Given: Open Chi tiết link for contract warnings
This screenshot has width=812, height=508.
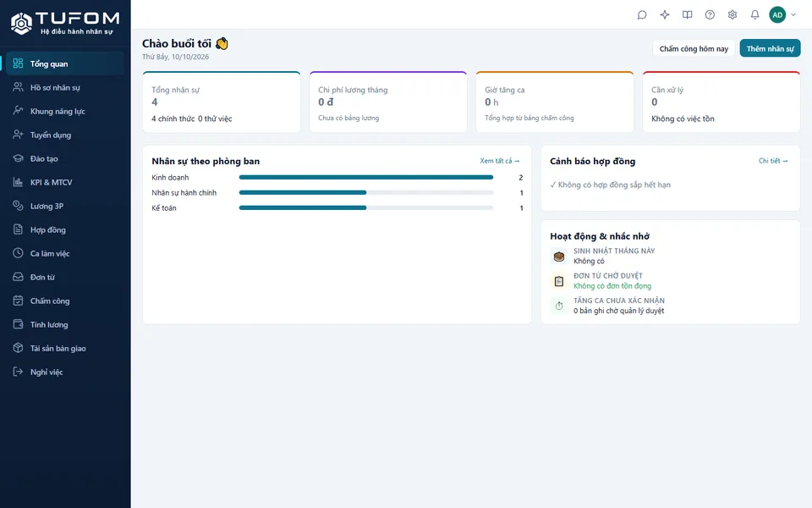Looking at the screenshot, I should pyautogui.click(x=773, y=161).
